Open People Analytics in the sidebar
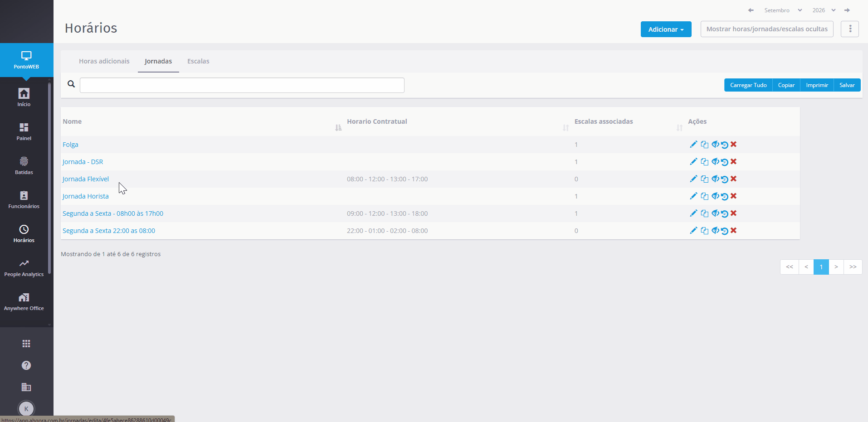Viewport: 868px width, 422px height. (24, 267)
